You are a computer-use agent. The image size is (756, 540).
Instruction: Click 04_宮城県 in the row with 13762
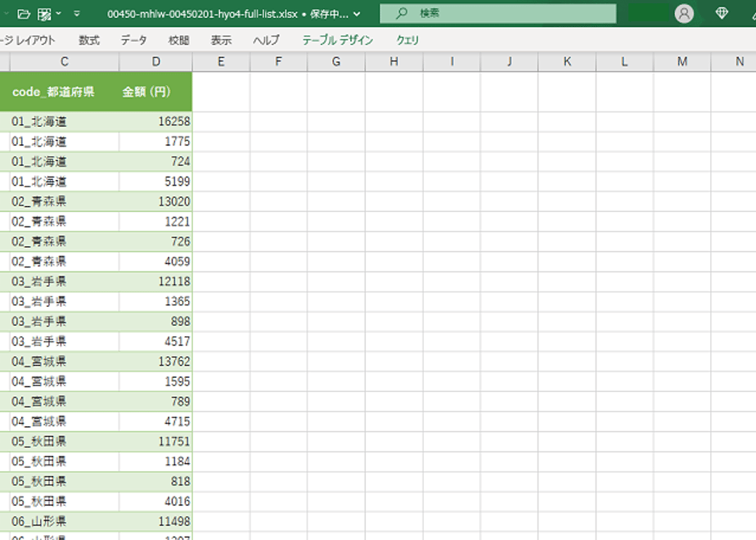point(64,362)
